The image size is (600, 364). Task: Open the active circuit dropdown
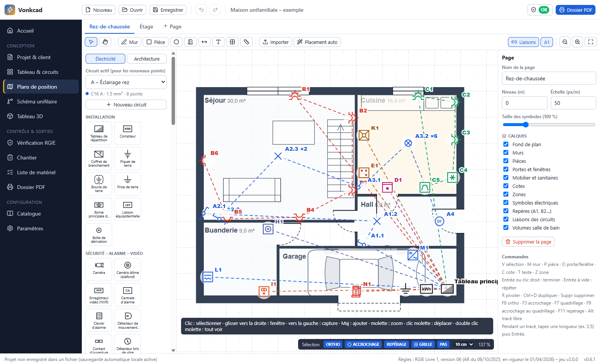(x=126, y=82)
